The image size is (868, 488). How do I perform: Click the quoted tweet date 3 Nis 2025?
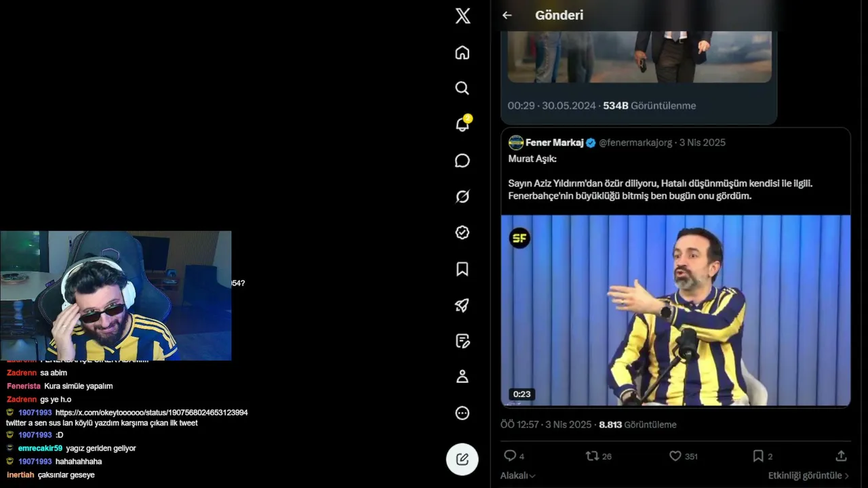[703, 142]
